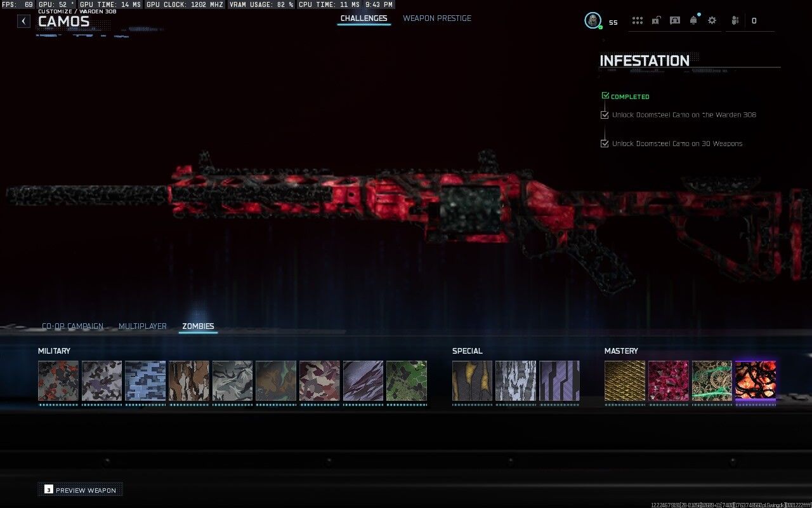
Task: Select the green leafy Military camo
Action: click(x=407, y=381)
